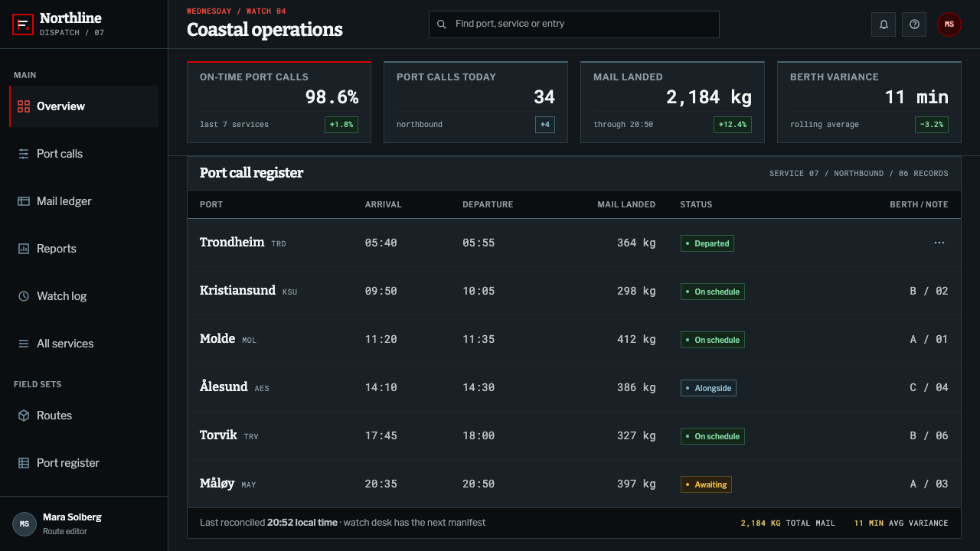
Task: Click the +12.4% mail landed badge
Action: pos(733,124)
